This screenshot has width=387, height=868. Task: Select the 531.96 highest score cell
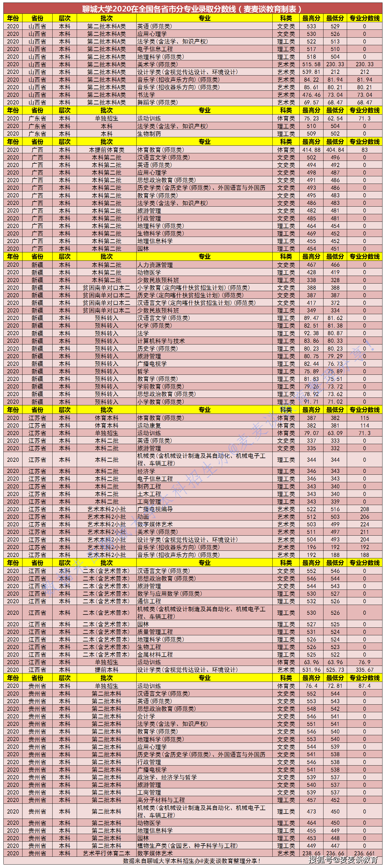coord(311,670)
